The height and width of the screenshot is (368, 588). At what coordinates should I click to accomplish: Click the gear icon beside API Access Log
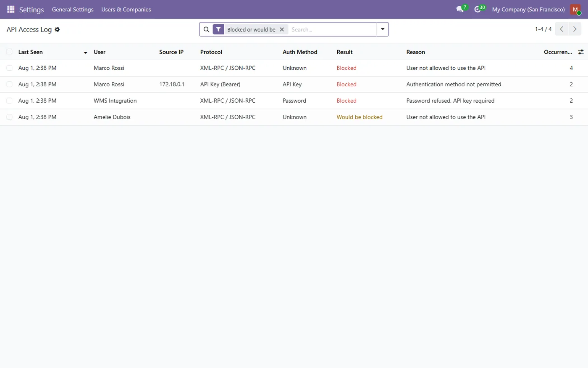pos(57,29)
